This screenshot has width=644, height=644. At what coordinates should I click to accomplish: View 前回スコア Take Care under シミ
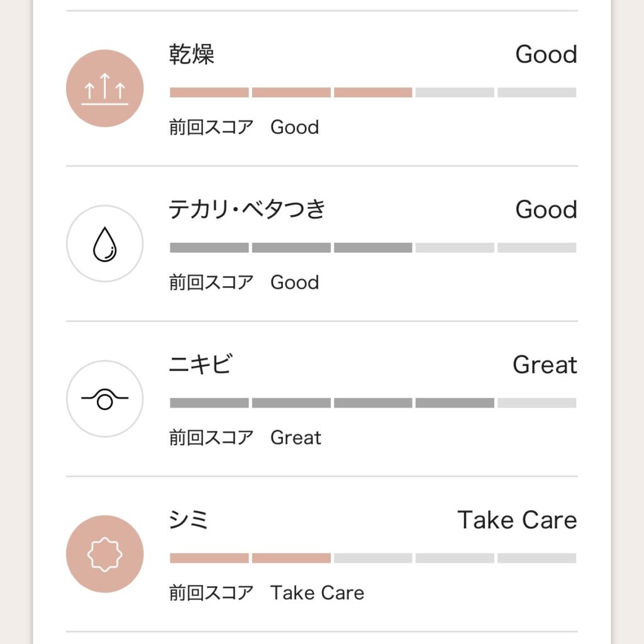(x=267, y=592)
